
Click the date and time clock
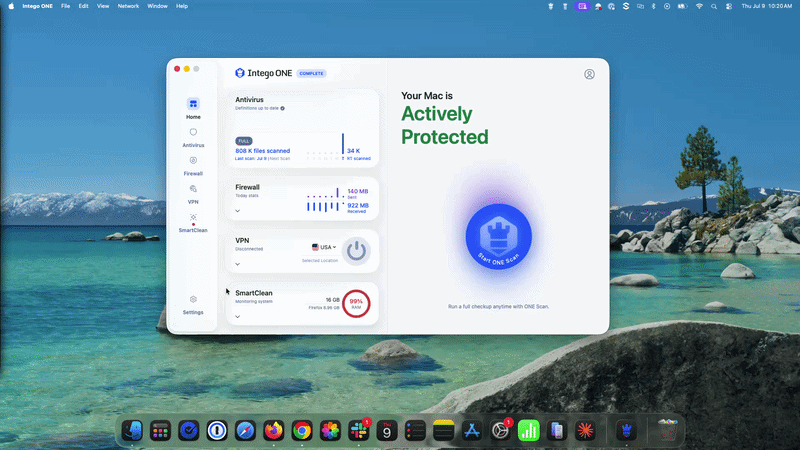(x=766, y=6)
